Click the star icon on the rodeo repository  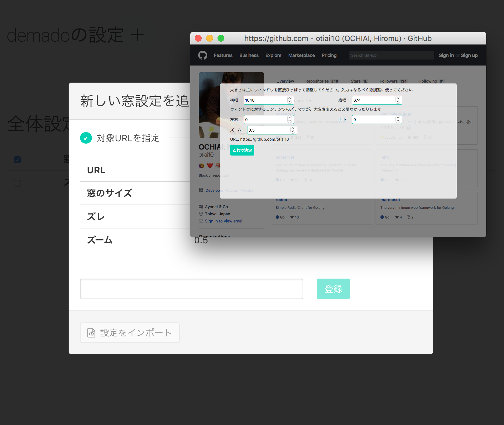pos(292,217)
